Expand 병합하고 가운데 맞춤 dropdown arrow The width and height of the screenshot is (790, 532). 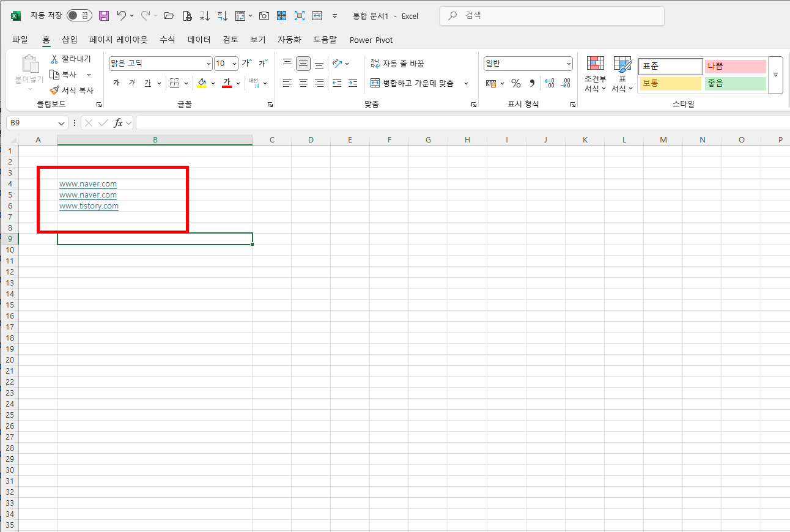pos(466,83)
